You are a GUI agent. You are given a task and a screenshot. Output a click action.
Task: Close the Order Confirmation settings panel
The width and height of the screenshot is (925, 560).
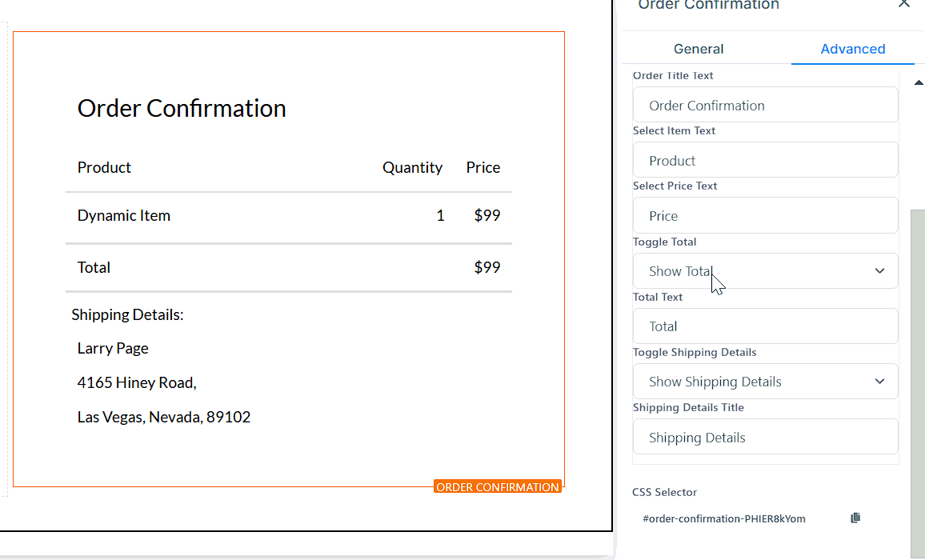coord(903,4)
